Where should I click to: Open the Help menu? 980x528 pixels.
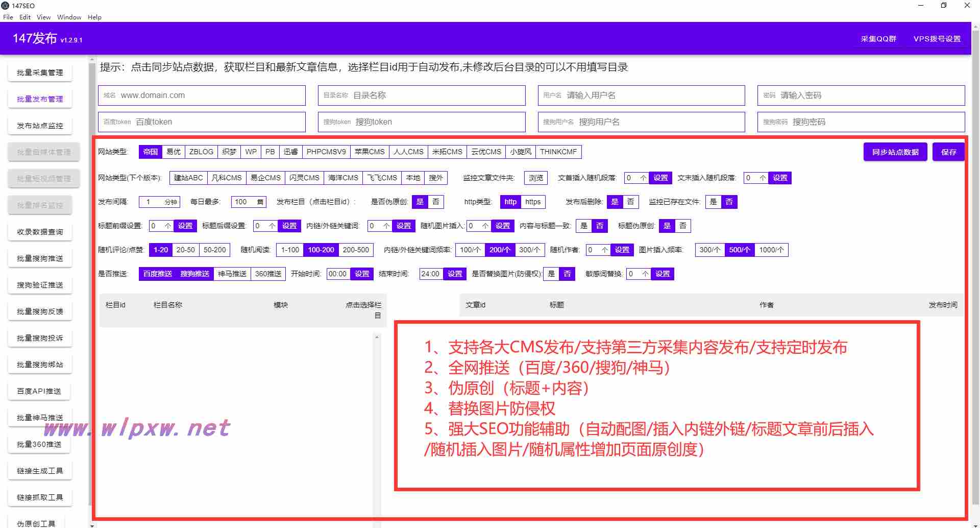tap(94, 17)
